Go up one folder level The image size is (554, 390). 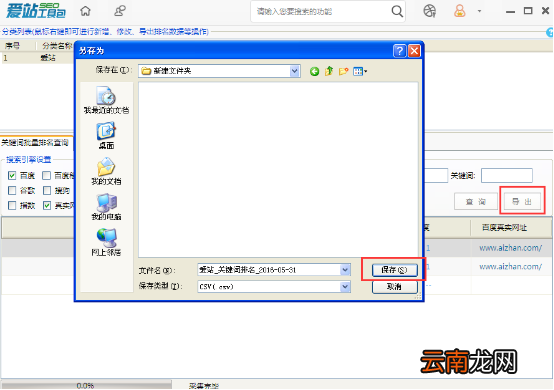329,71
